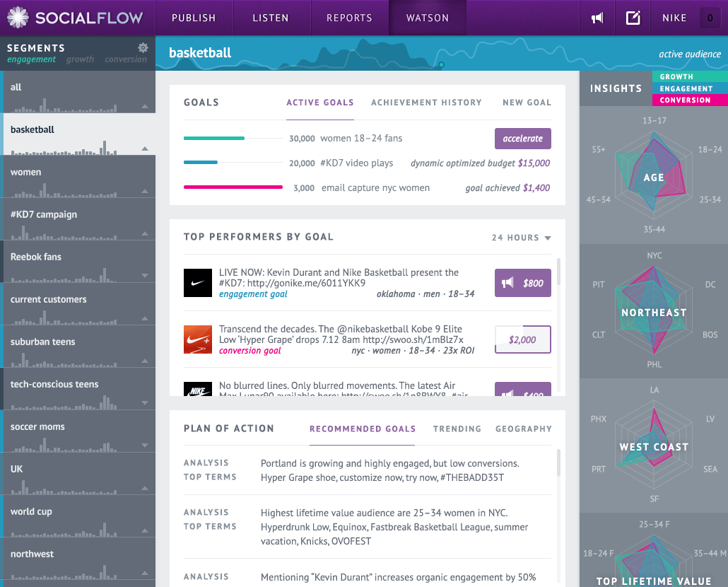The image size is (728, 587).
Task: Collapse the Reebok fans segment arrow
Action: [145, 276]
